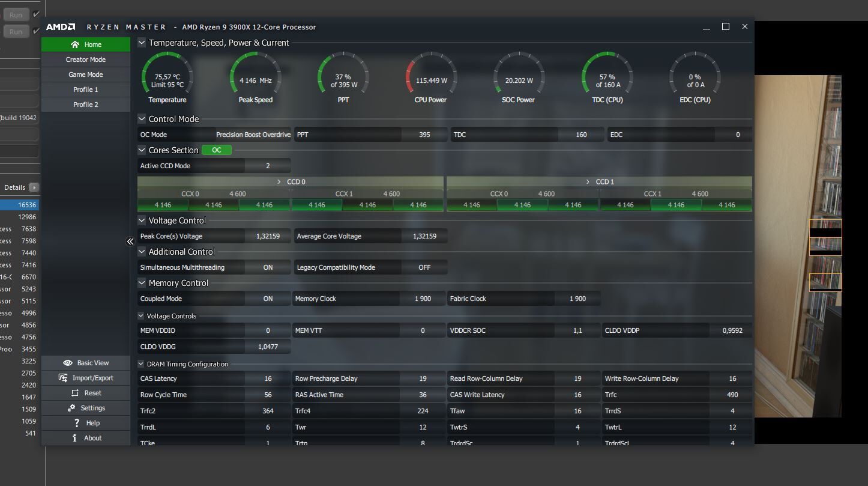Click the MEM VDDIO value
868x486 pixels.
pos(268,330)
